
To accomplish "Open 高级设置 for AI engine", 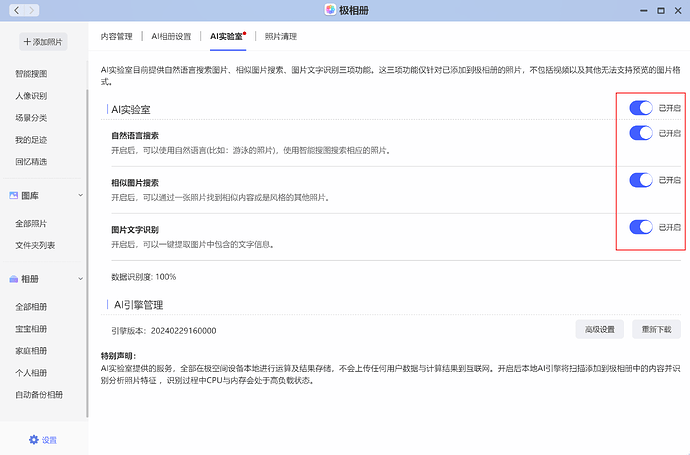I will [x=599, y=330].
